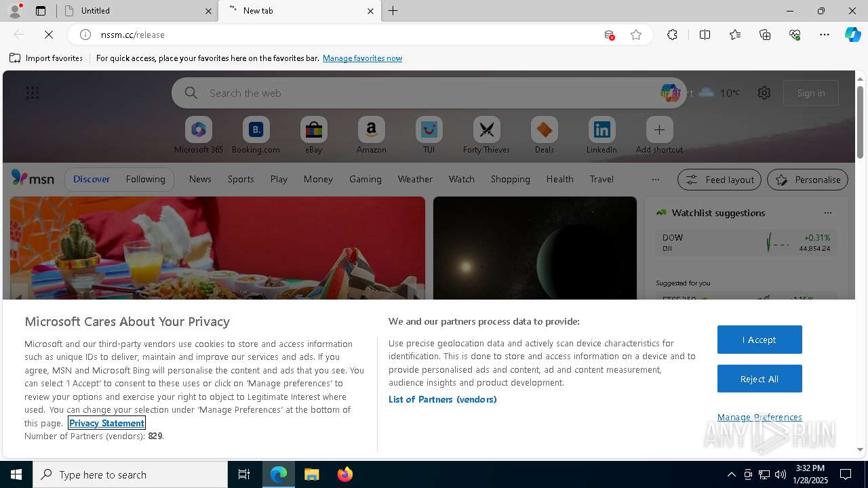The width and height of the screenshot is (868, 488).
Task: Click the Feed layout button
Action: pyautogui.click(x=719, y=180)
